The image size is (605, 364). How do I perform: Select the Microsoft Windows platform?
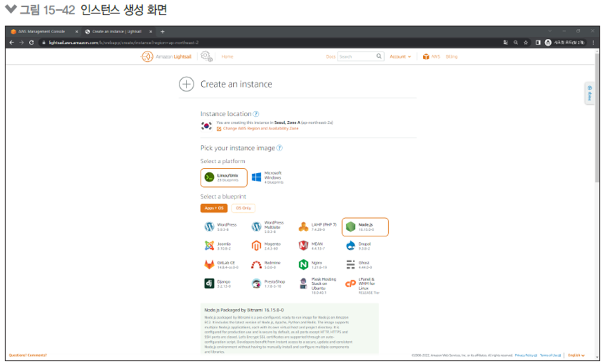pyautogui.click(x=268, y=177)
